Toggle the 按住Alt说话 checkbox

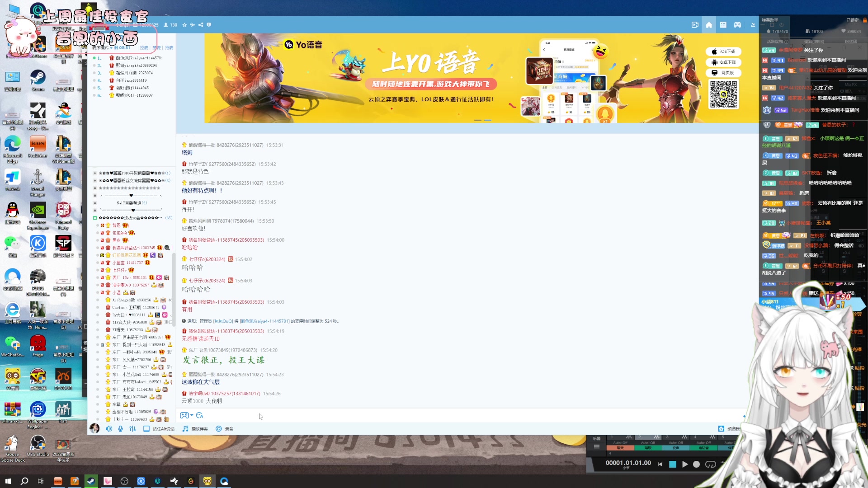(x=146, y=428)
